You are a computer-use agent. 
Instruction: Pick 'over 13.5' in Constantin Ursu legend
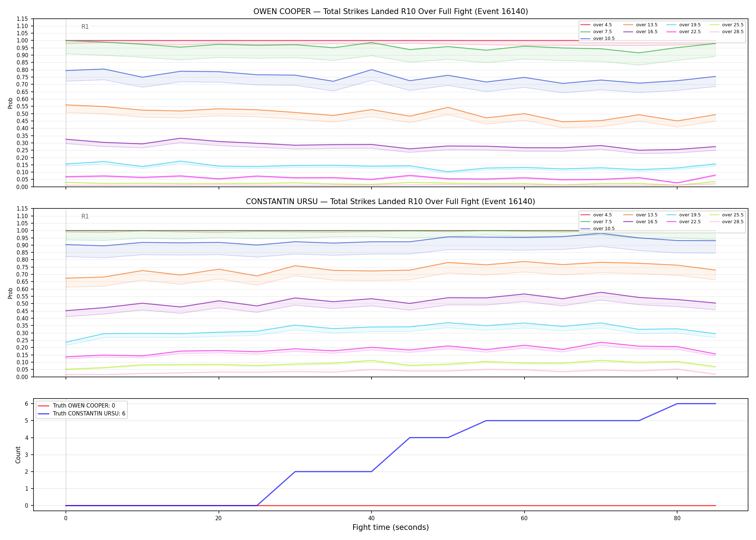pyautogui.click(x=640, y=215)
